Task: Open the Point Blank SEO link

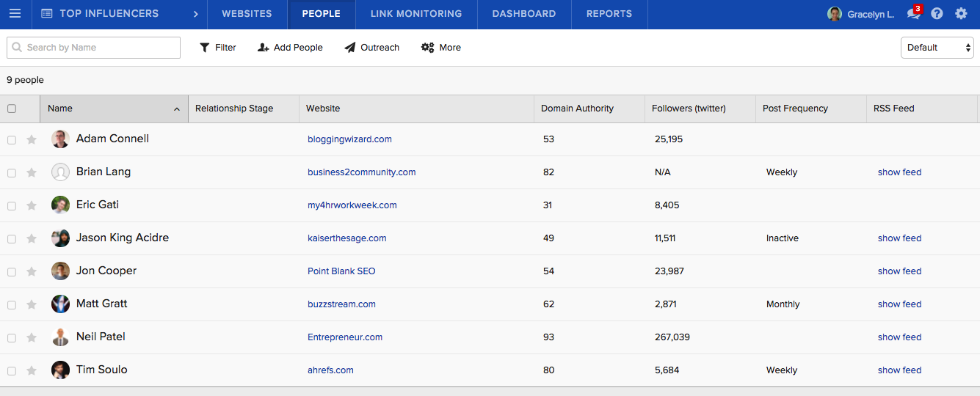Action: (341, 271)
